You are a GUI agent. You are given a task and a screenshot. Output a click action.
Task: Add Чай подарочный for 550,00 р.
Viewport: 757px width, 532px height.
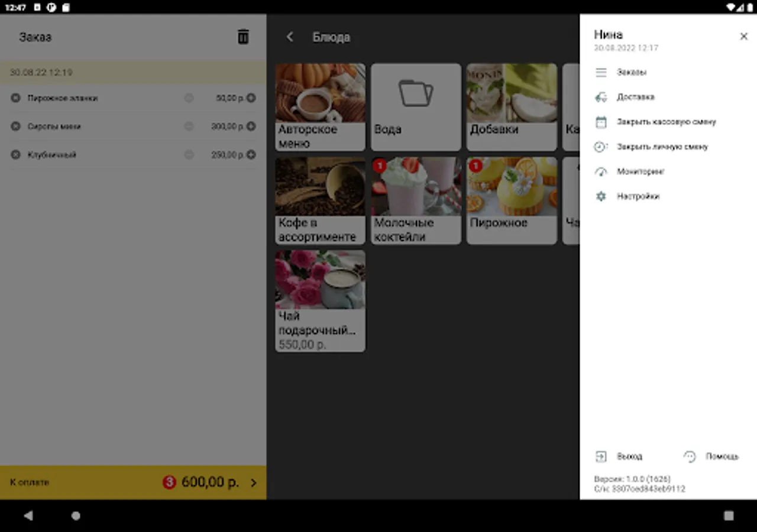pyautogui.click(x=320, y=301)
